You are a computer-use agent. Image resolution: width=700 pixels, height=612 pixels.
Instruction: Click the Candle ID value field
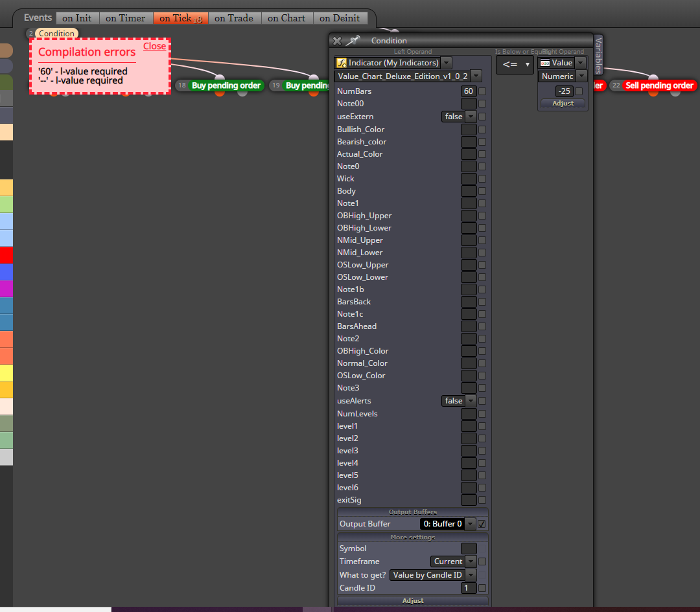tap(469, 588)
